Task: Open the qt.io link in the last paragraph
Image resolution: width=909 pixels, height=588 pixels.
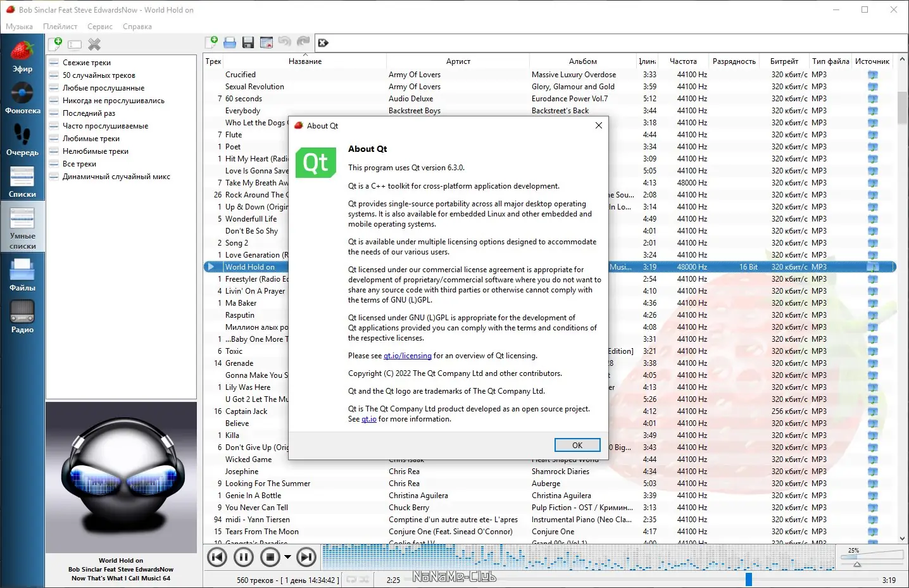Action: 369,419
